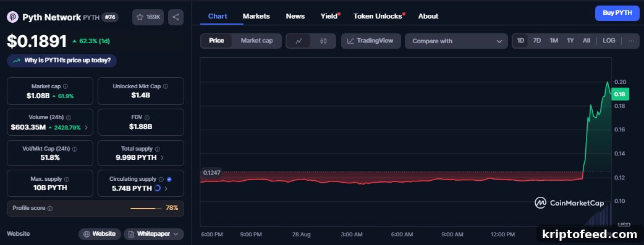Click info icon next to Max. supply

[67, 180]
